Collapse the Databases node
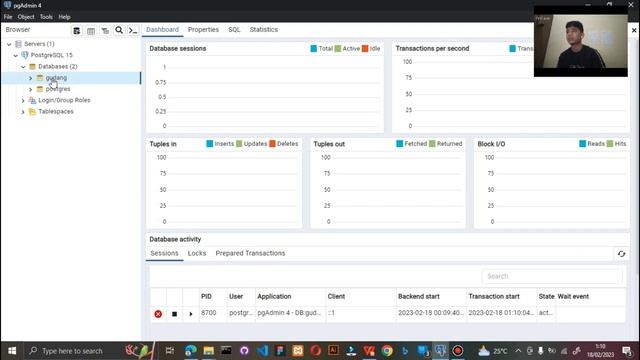This screenshot has width=640, height=360. click(x=23, y=67)
